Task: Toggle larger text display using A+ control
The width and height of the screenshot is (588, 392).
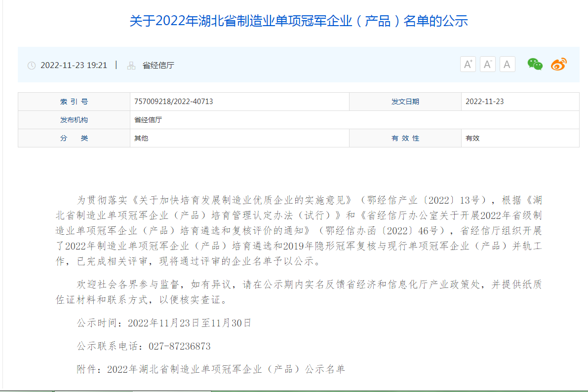Action: (468, 64)
